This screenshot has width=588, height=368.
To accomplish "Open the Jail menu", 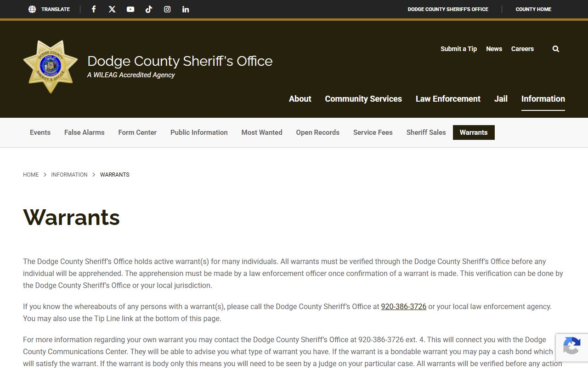I will pyautogui.click(x=501, y=99).
